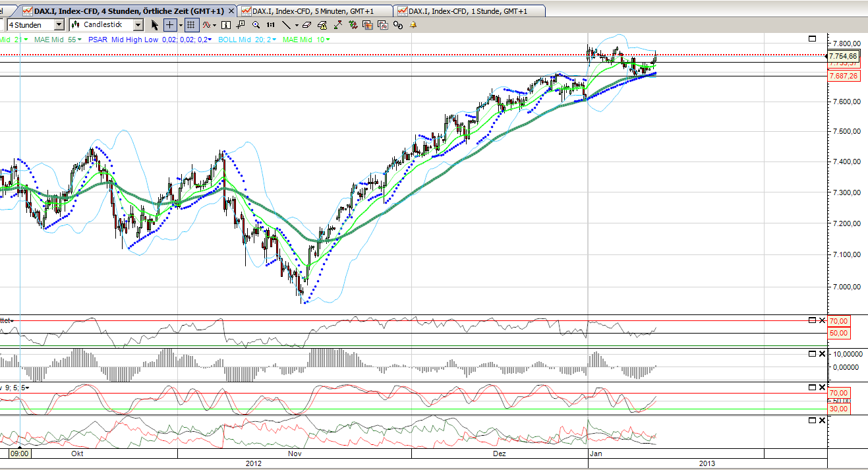Select the pointer selection tool
This screenshot has height=470, width=868.
coord(154,25)
